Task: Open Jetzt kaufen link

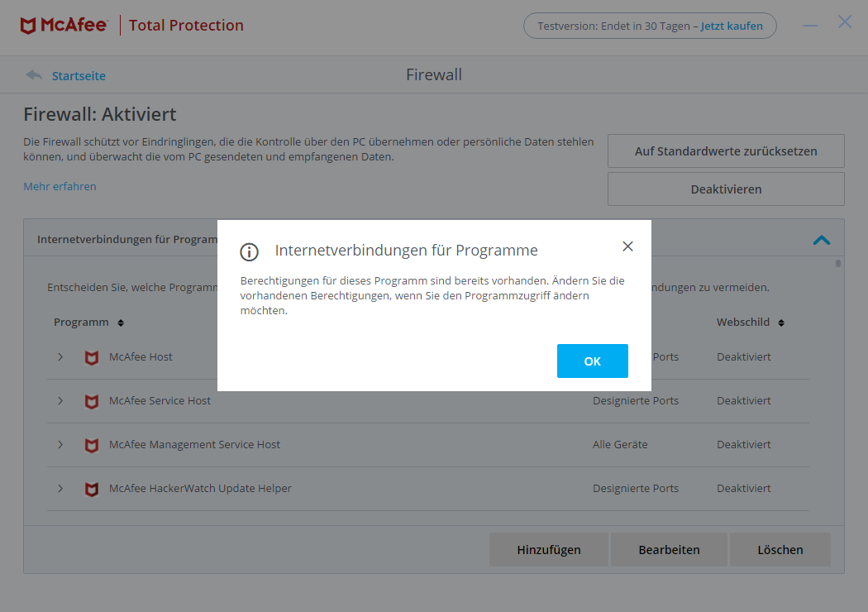Action: tap(732, 26)
